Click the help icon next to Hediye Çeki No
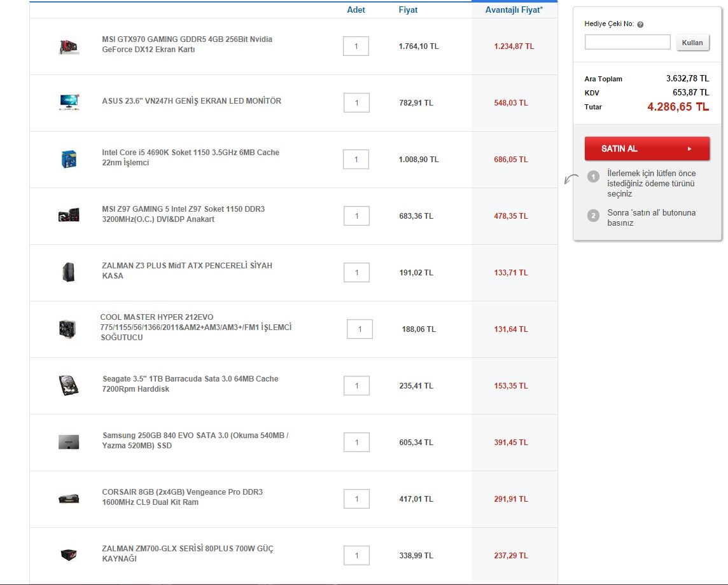The width and height of the screenshot is (728, 585). (x=640, y=25)
